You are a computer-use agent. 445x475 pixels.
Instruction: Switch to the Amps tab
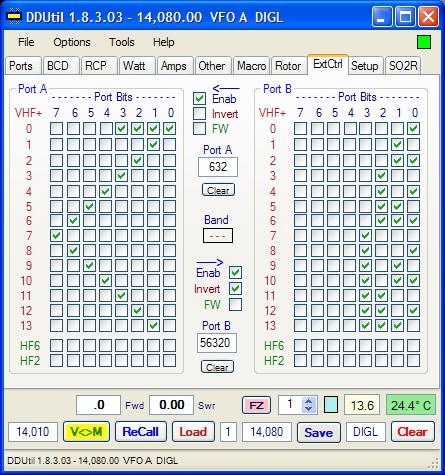point(175,66)
